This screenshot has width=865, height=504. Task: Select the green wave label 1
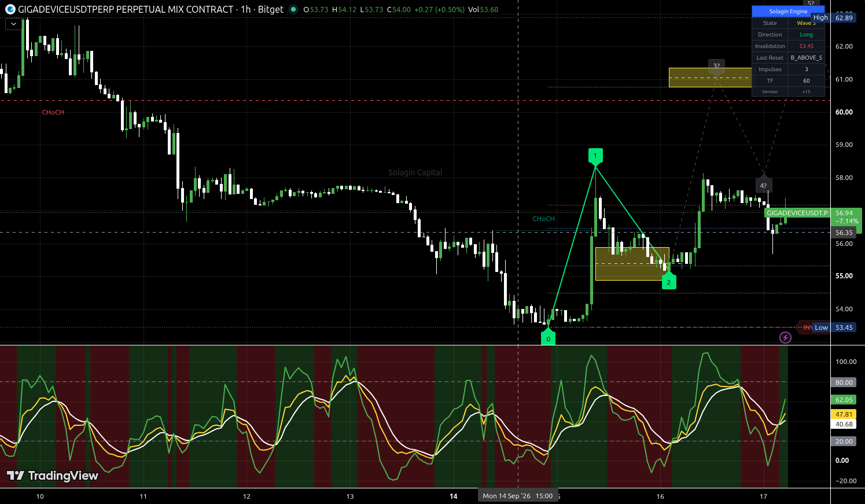click(x=595, y=156)
